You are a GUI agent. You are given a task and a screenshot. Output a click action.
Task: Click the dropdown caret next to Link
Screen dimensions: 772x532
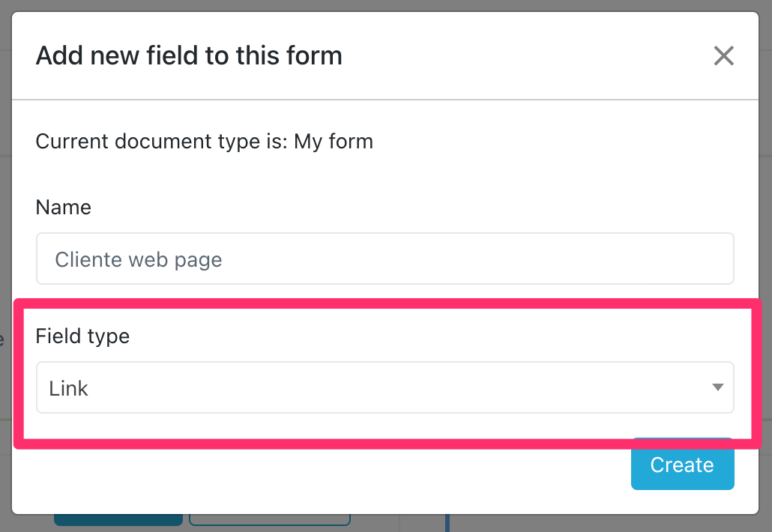tap(718, 387)
